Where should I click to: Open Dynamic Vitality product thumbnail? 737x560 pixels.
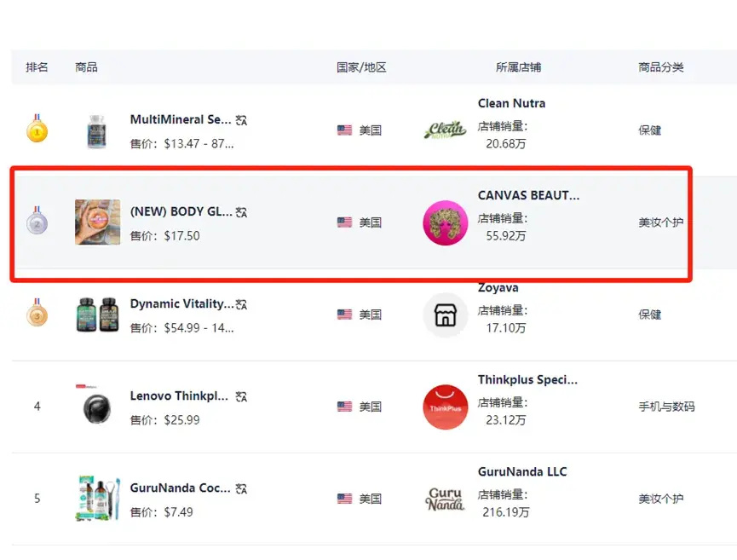coord(96,315)
